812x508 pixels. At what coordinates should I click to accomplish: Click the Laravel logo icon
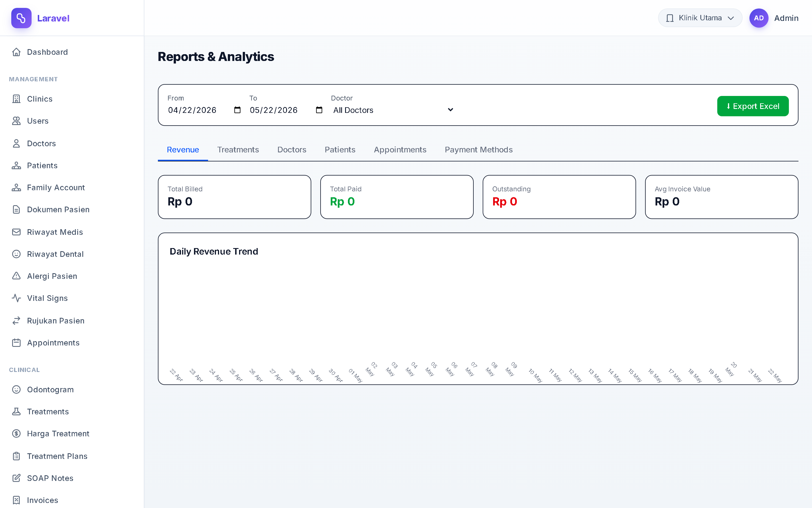[x=21, y=18]
